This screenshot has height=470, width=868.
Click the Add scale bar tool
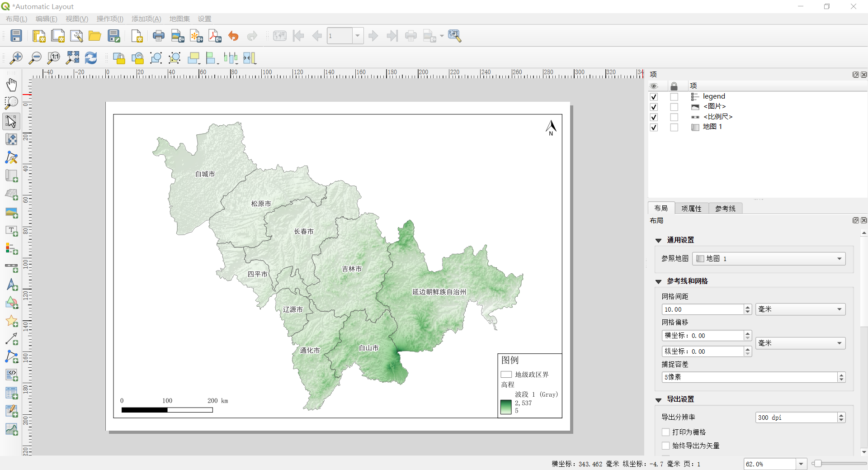pos(11,267)
